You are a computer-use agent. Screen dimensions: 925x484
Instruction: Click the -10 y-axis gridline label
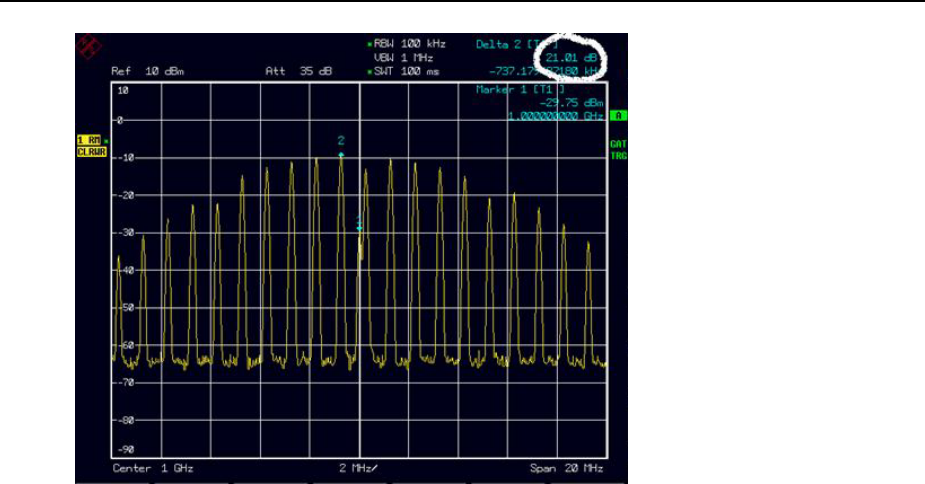[124, 158]
